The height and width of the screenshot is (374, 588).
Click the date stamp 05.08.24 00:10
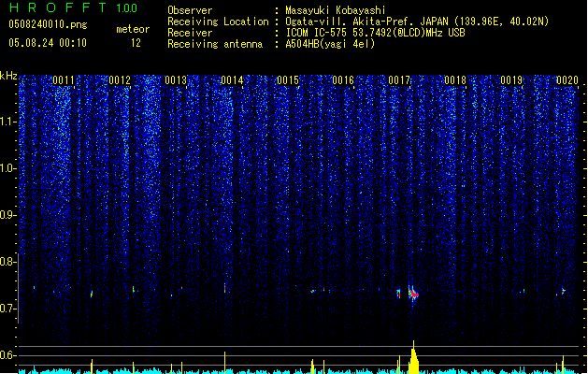[48, 43]
